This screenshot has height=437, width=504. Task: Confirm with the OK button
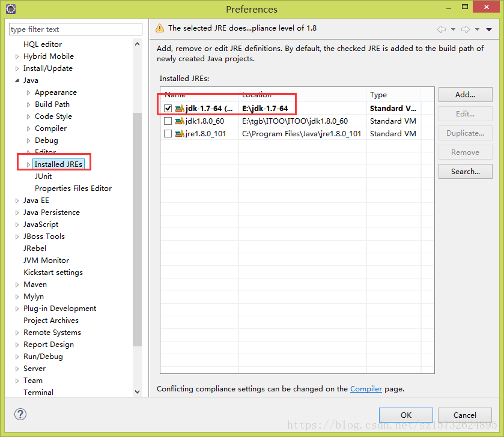[x=406, y=415]
